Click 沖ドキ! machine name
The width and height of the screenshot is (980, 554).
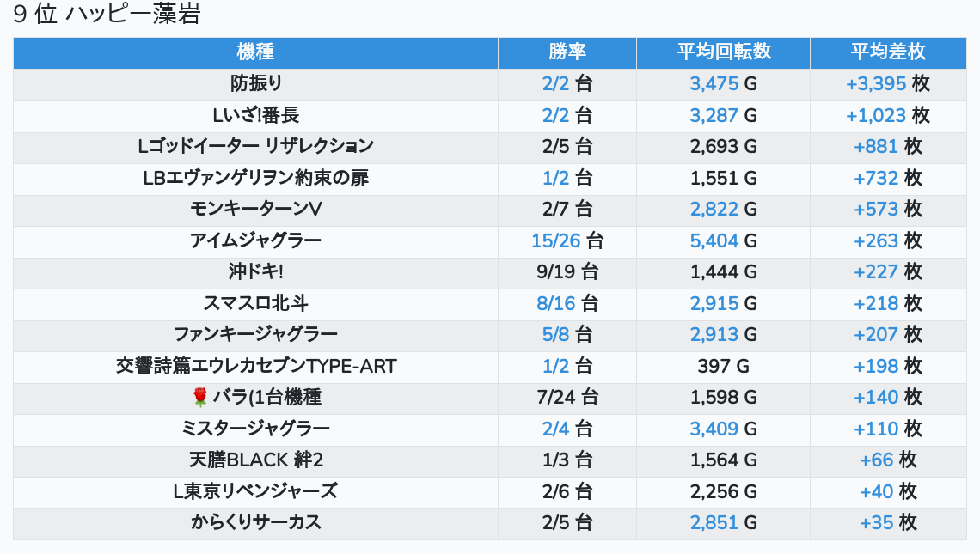[255, 272]
